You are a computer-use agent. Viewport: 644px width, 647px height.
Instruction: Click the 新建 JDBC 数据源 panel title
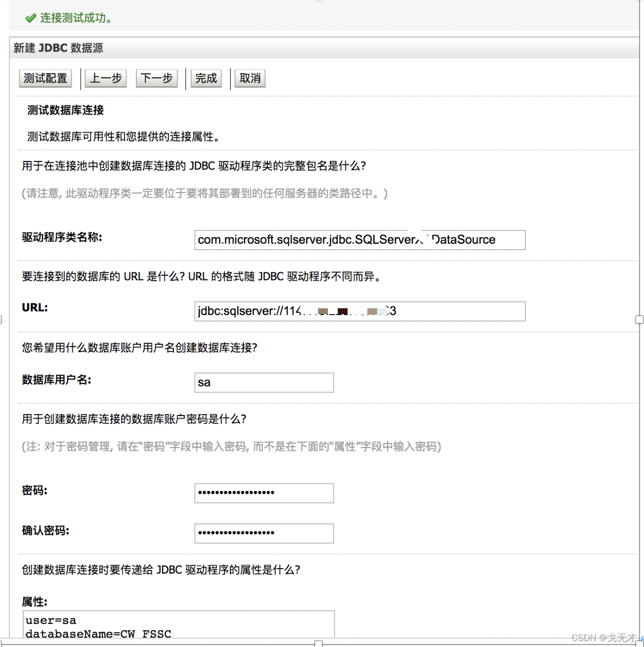pos(58,48)
